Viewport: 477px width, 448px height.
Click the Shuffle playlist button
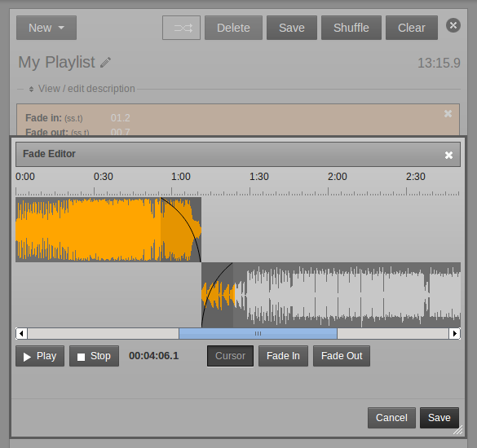click(351, 28)
